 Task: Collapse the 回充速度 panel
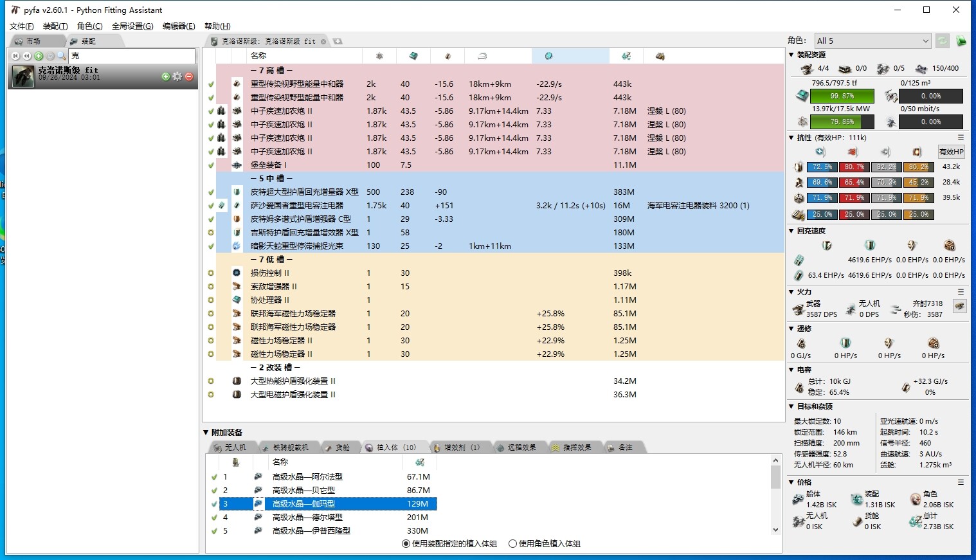tap(791, 231)
